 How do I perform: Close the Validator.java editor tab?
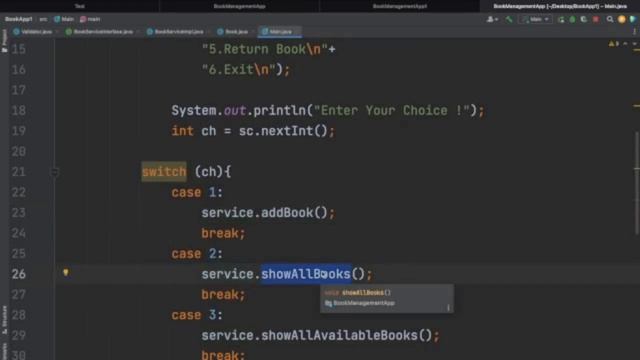click(x=57, y=31)
